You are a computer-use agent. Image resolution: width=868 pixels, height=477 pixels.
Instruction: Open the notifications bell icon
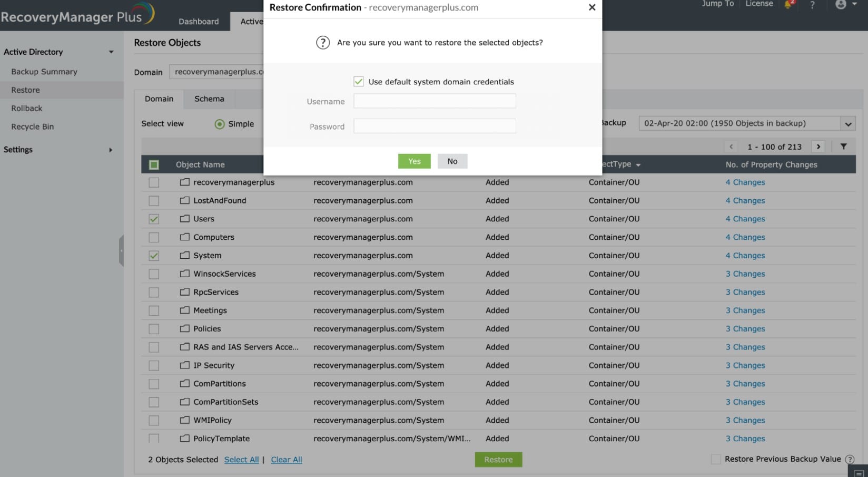(789, 5)
